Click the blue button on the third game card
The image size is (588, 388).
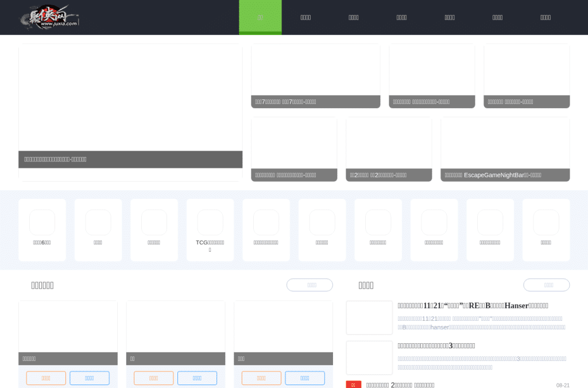point(305,378)
